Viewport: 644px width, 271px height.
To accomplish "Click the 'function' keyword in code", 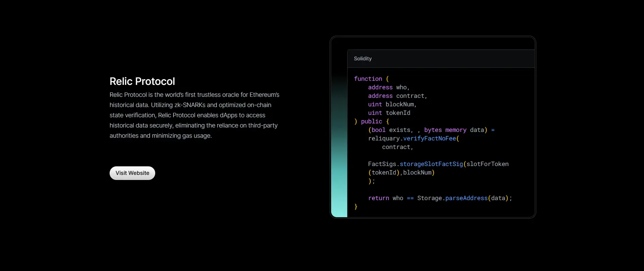I will coord(368,79).
